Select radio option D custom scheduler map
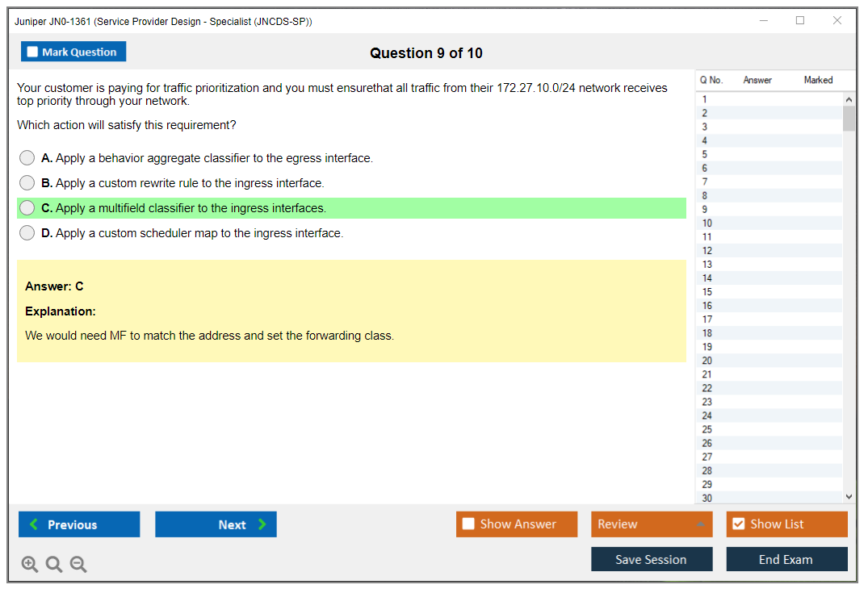This screenshot has width=868, height=593. [27, 233]
